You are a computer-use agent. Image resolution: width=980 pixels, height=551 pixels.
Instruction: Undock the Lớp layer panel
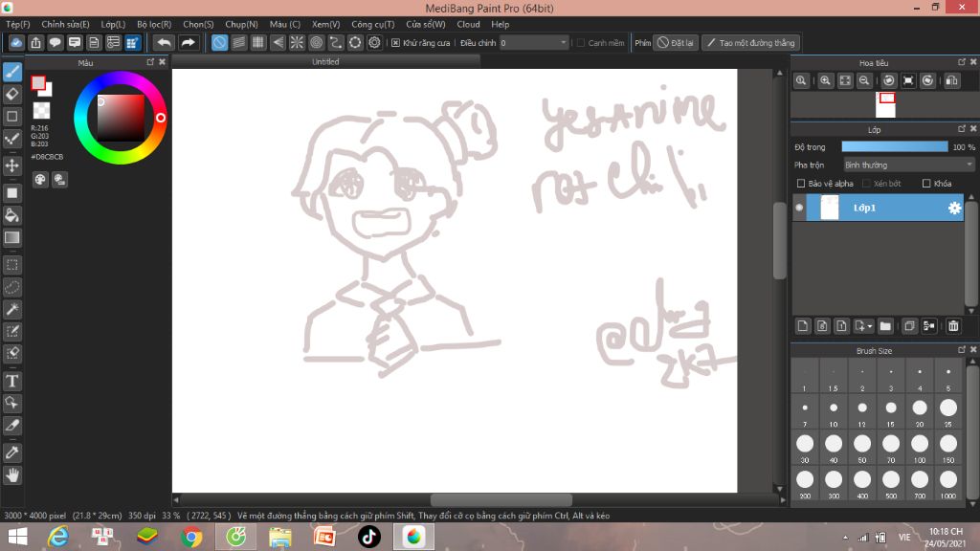pyautogui.click(x=962, y=129)
